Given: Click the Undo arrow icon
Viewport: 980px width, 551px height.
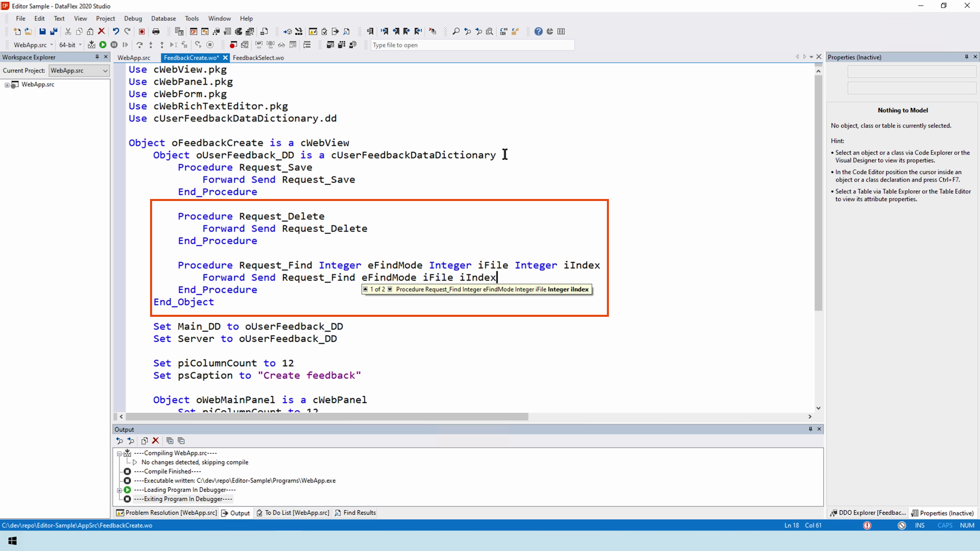Looking at the screenshot, I should (116, 32).
